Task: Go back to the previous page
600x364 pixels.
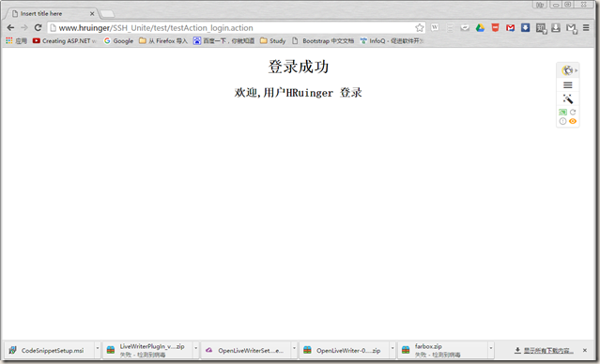Action: coord(10,27)
